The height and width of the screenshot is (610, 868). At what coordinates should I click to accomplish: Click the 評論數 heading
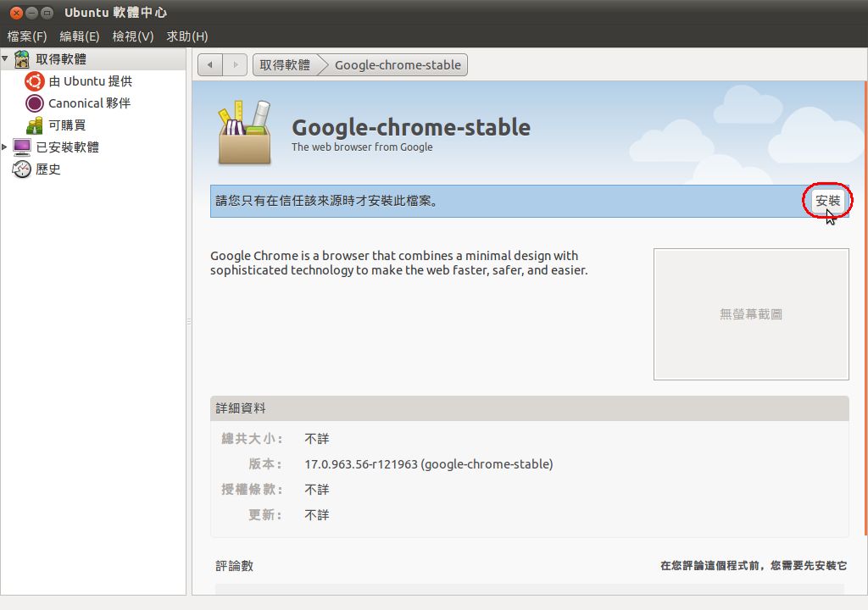234,566
